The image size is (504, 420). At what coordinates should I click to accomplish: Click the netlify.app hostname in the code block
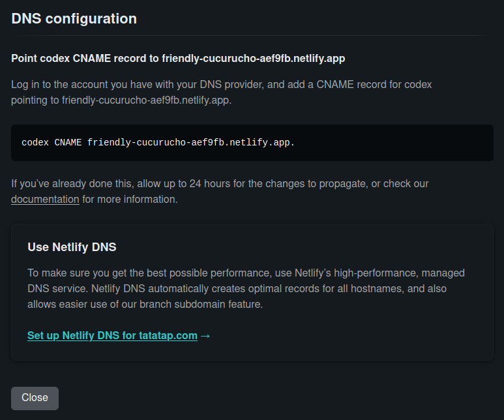191,142
